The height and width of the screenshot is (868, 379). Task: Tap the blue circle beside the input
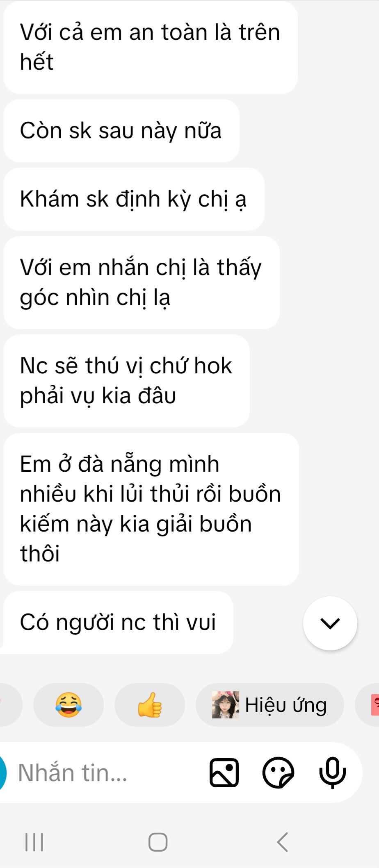[x=2, y=773]
